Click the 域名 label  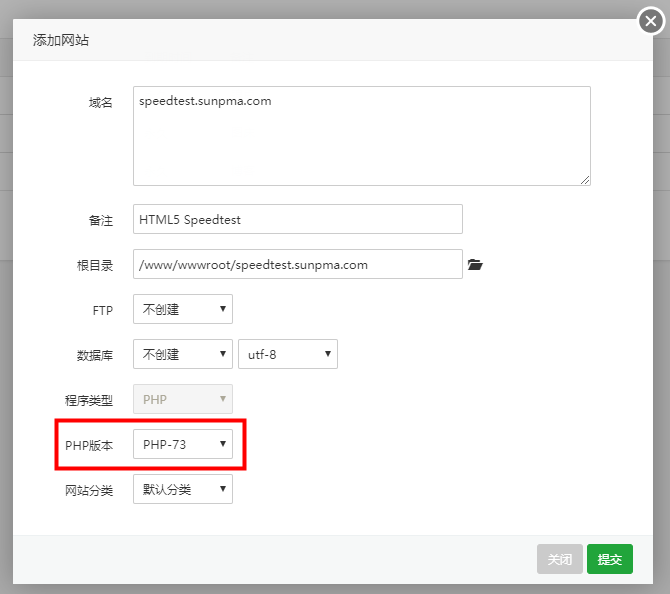point(101,103)
